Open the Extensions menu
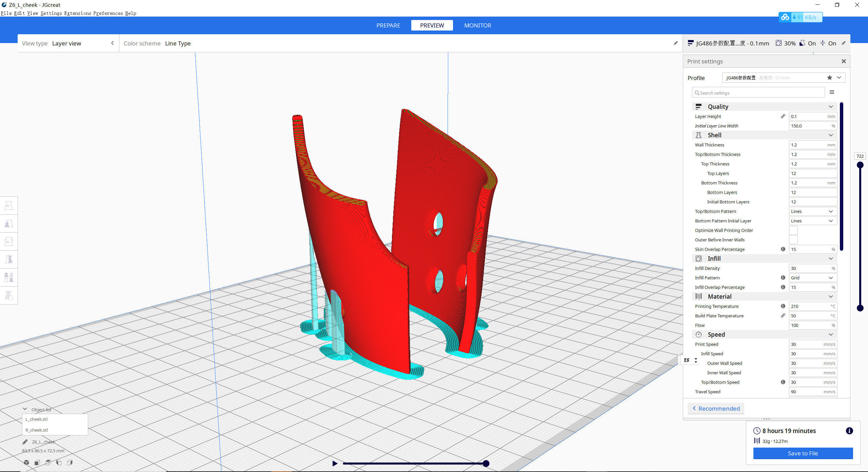 (x=78, y=13)
